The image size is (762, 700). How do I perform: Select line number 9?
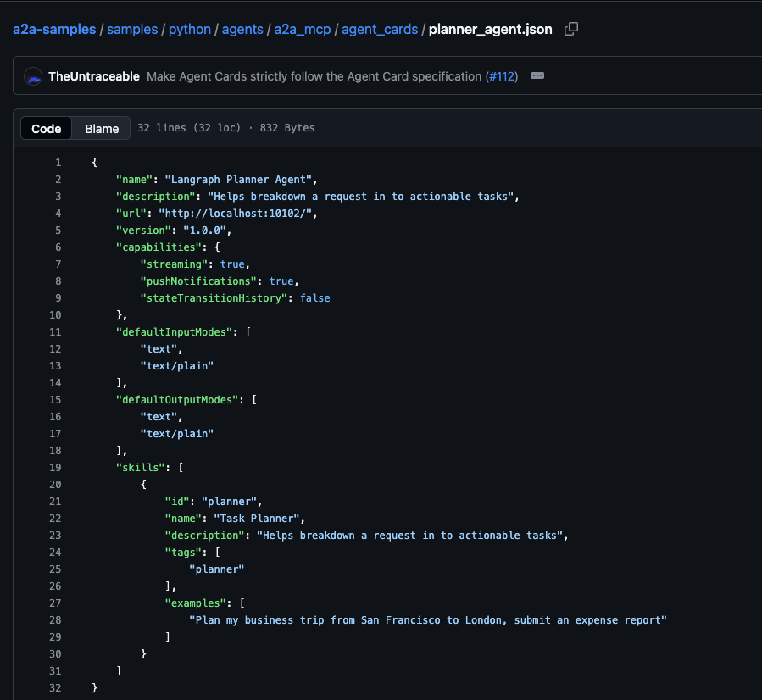58,297
